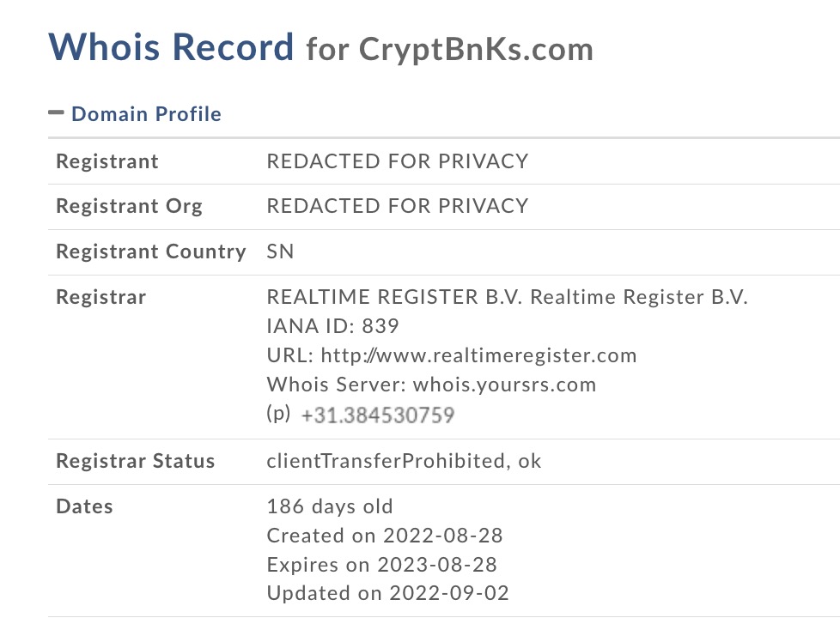This screenshot has height=618, width=840.
Task: Click the Registrar Status label
Action: point(135,461)
